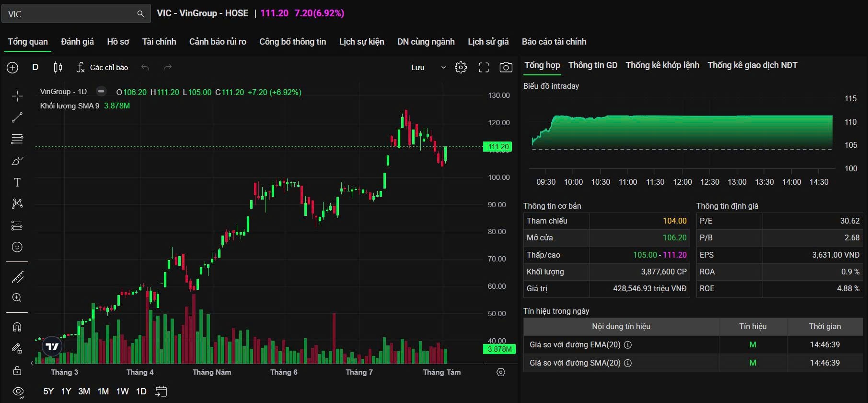
Task: Click the redo arrow in chart toolbar
Action: pyautogui.click(x=167, y=68)
